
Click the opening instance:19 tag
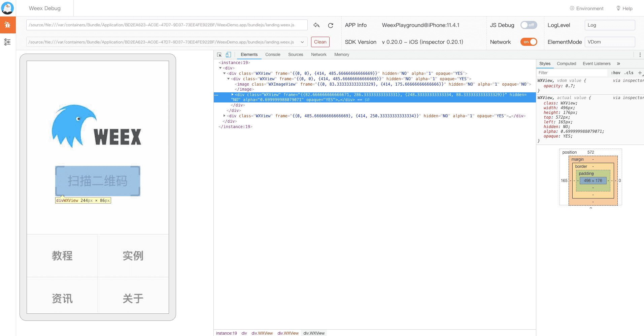pos(235,63)
